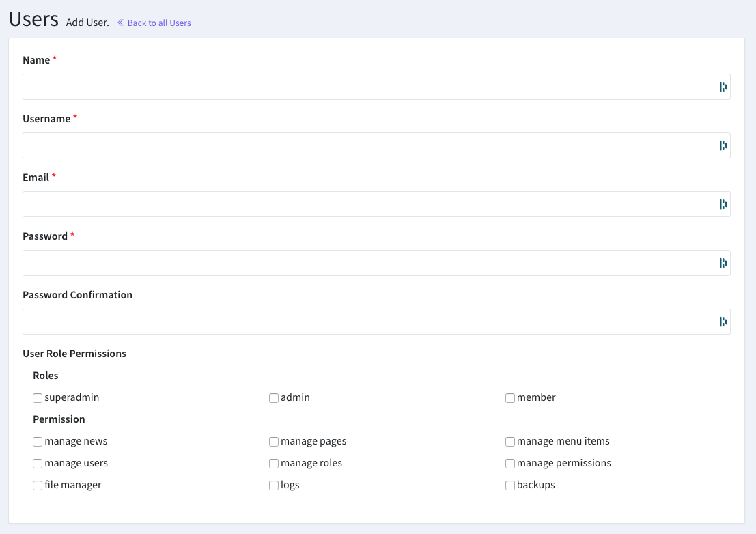The image size is (756, 534).
Task: Check the member role checkbox
Action: click(x=510, y=398)
